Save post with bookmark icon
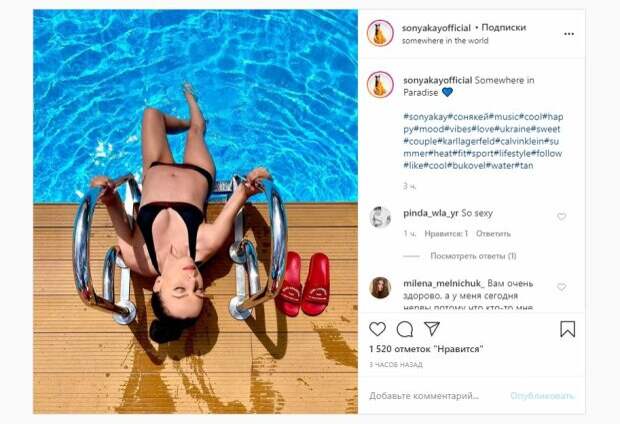The height and width of the screenshot is (424, 620). (x=567, y=329)
